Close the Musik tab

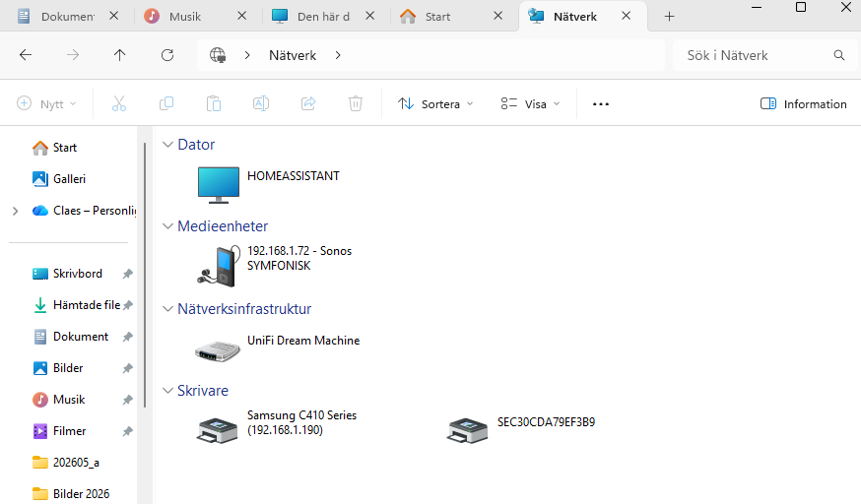coord(241,16)
